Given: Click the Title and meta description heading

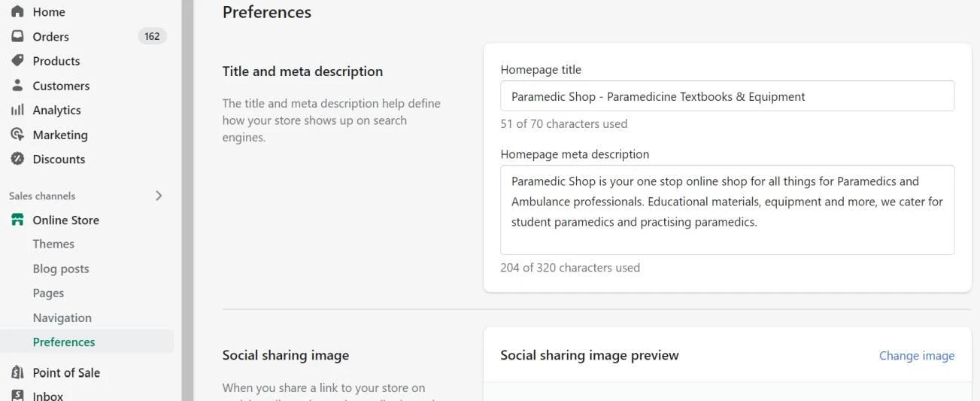Looking at the screenshot, I should pyautogui.click(x=302, y=71).
